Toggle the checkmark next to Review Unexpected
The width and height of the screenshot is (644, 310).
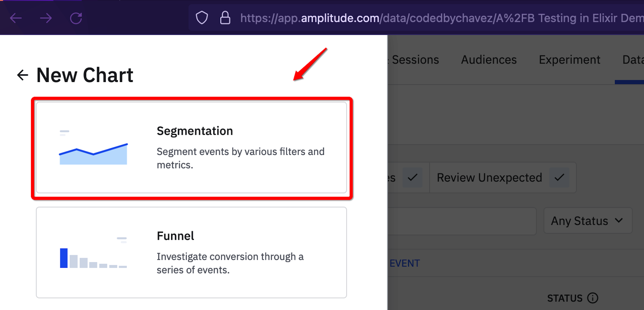[559, 177]
